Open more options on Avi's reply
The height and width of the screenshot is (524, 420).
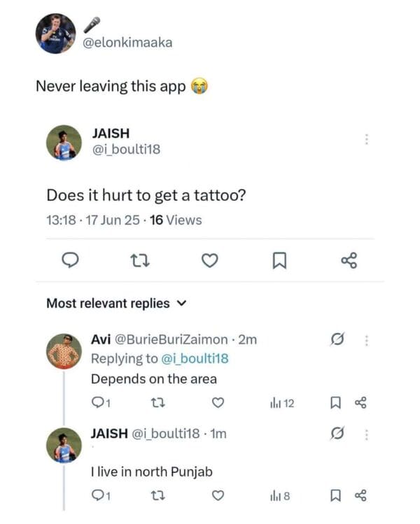[x=365, y=340]
